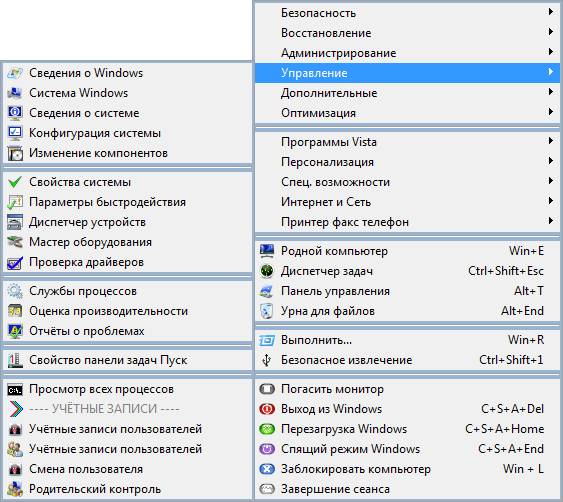Click the purple Спящий режим Windows icon
The width and height of the screenshot is (563, 502).
click(267, 449)
